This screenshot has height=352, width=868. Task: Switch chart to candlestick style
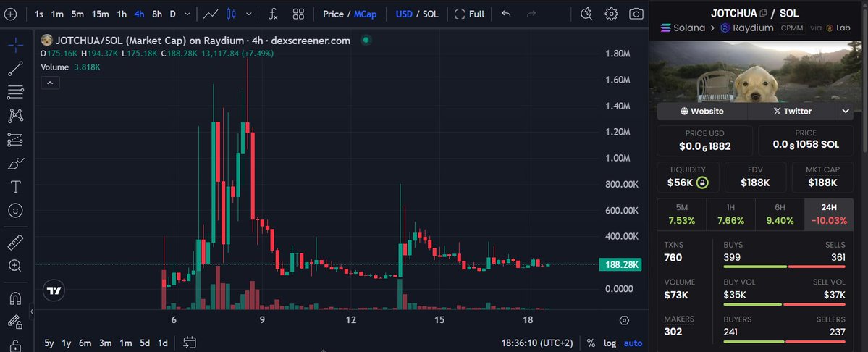click(x=232, y=14)
